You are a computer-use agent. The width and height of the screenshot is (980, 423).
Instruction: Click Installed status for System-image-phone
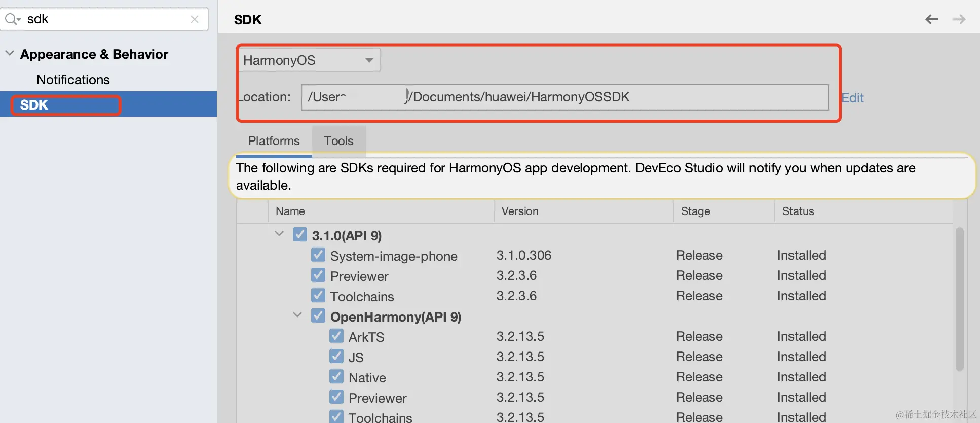click(x=802, y=255)
